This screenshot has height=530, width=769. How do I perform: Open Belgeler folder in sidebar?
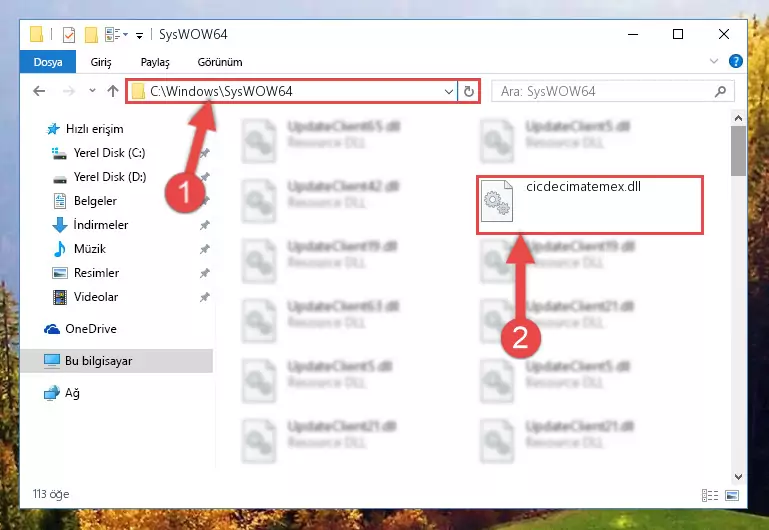tap(95, 201)
